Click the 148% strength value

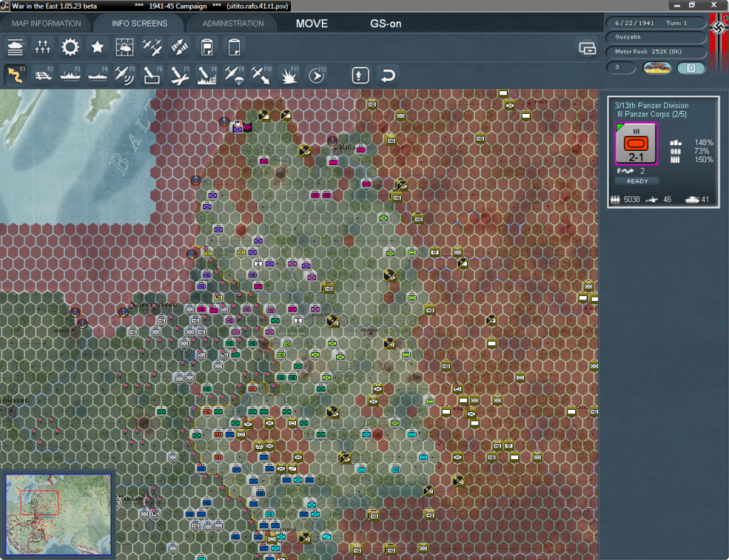[x=703, y=142]
